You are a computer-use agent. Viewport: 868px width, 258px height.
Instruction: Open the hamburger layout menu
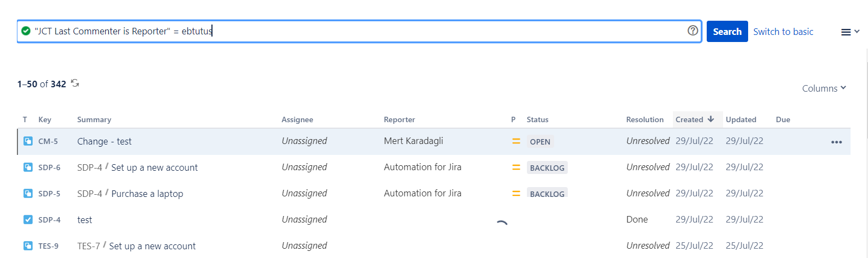pyautogui.click(x=850, y=32)
